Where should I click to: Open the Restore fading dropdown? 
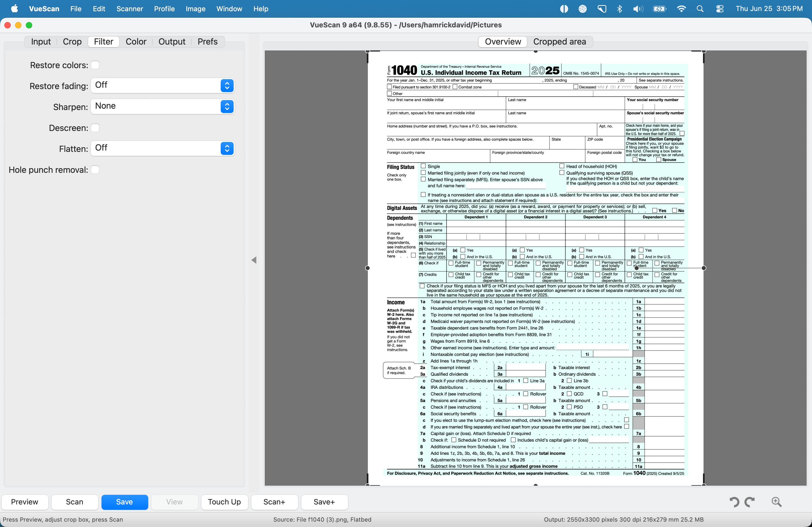[162, 85]
